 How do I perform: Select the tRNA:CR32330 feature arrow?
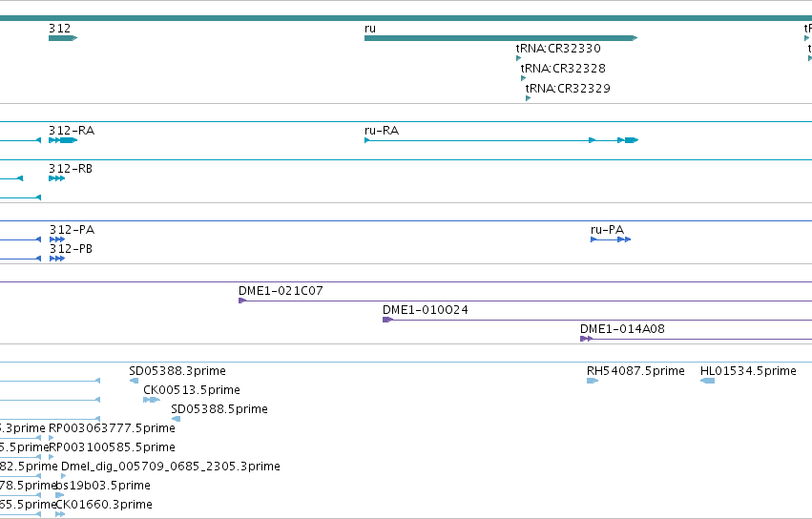pyautogui.click(x=518, y=58)
